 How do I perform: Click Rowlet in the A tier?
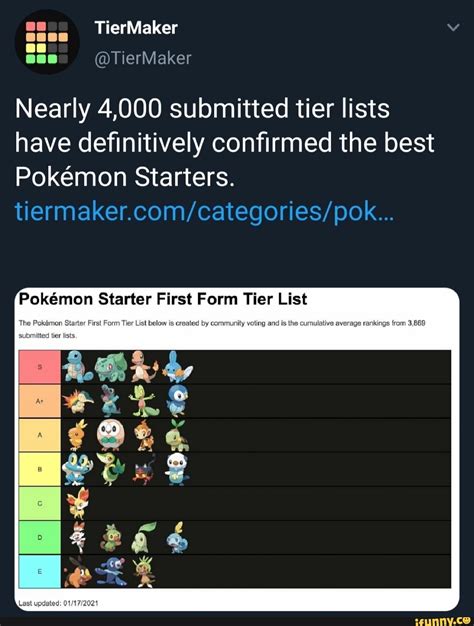point(111,435)
